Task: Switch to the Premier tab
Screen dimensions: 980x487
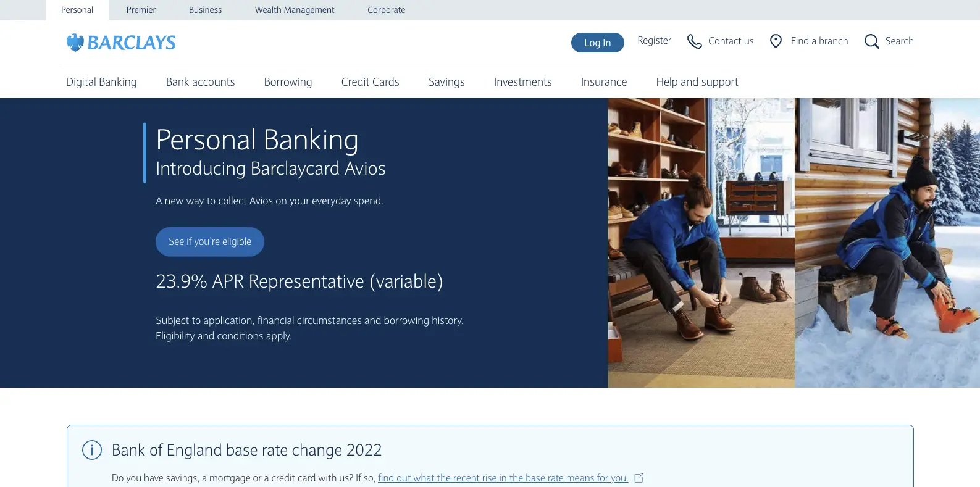Action: 141,10
